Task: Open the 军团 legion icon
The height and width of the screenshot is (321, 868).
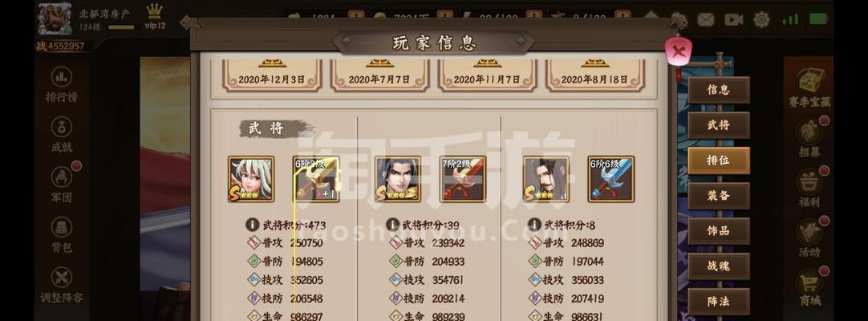Action: [x=62, y=184]
